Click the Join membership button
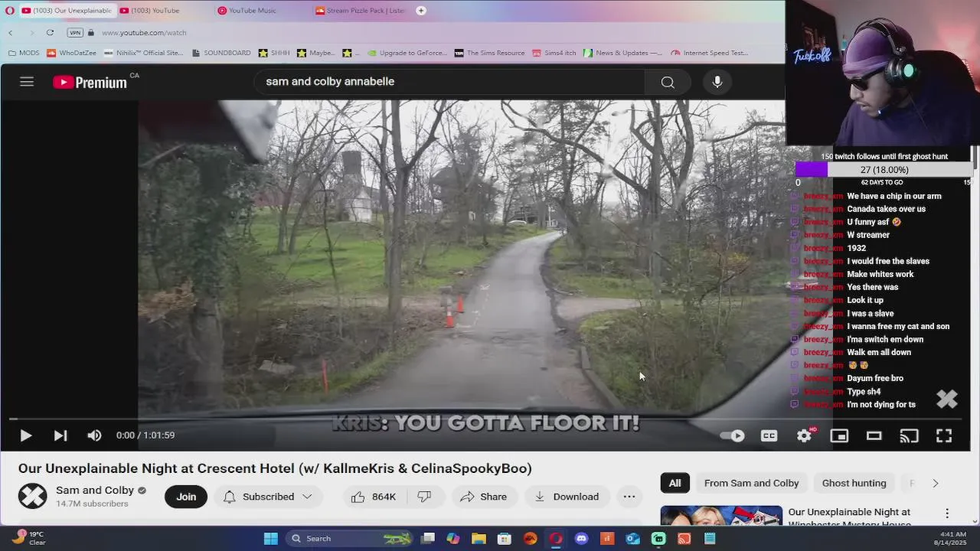 click(186, 497)
